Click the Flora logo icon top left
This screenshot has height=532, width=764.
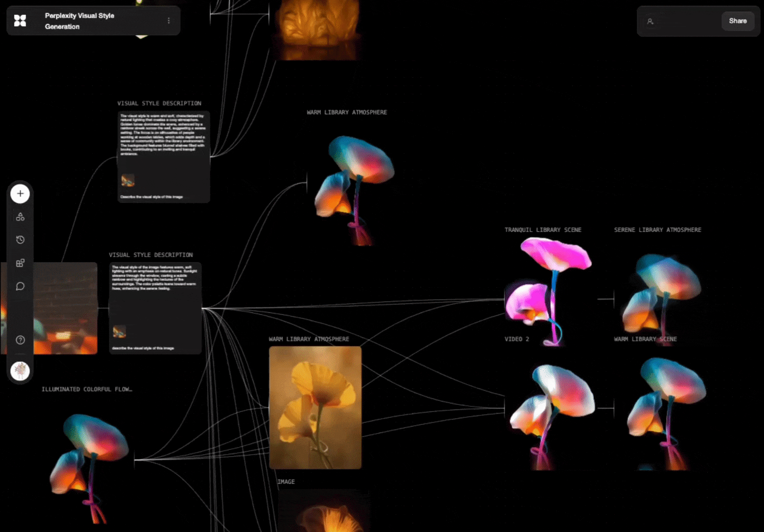point(20,21)
